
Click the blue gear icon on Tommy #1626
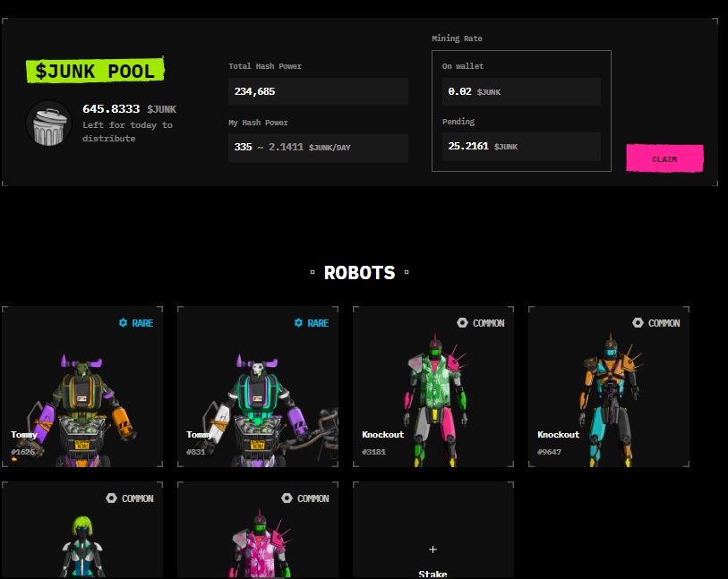tap(123, 323)
